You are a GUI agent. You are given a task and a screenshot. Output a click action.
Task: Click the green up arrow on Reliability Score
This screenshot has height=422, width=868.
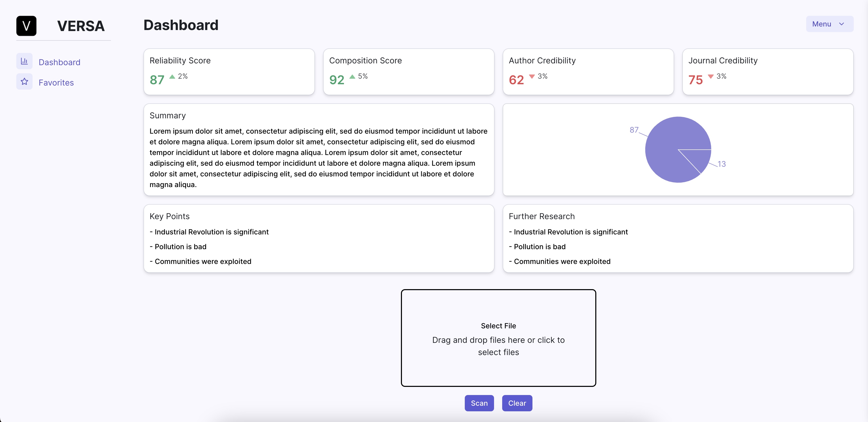[172, 77]
